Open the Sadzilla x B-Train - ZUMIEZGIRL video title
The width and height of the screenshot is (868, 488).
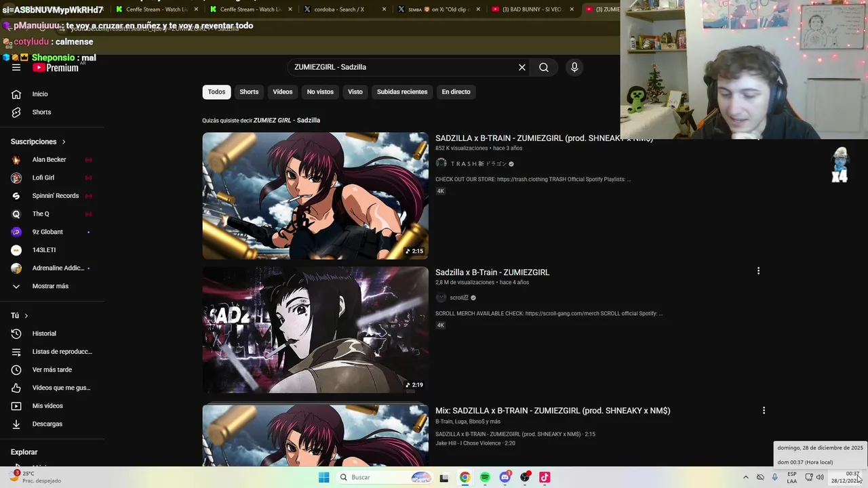tap(492, 272)
